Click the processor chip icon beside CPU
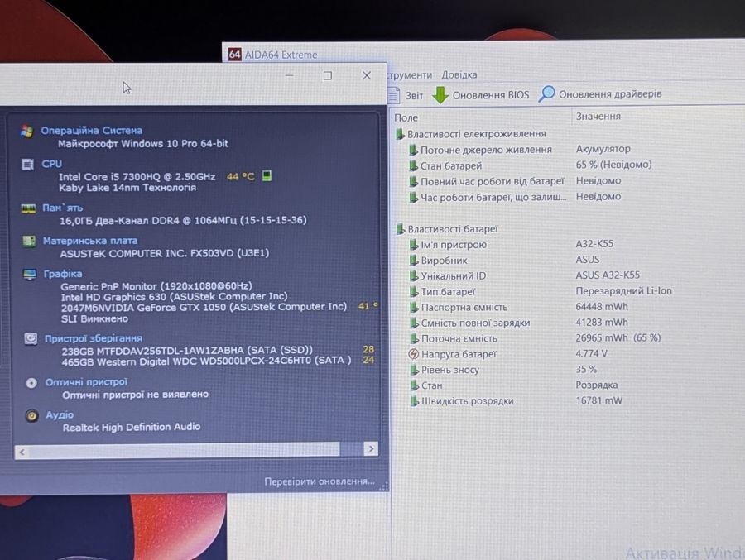The height and width of the screenshot is (560, 745). pyautogui.click(x=27, y=165)
